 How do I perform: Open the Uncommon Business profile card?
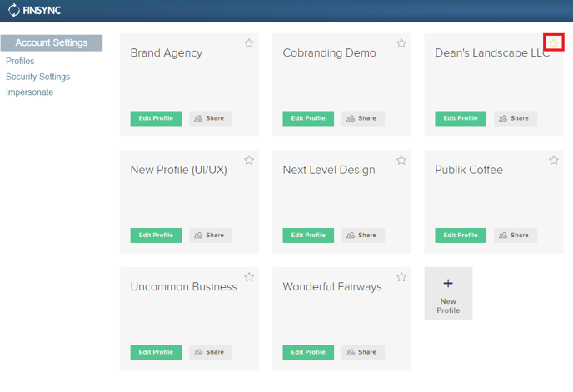189,319
